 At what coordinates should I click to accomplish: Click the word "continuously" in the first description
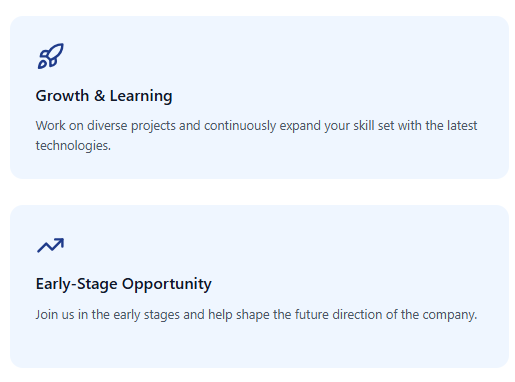click(x=240, y=126)
